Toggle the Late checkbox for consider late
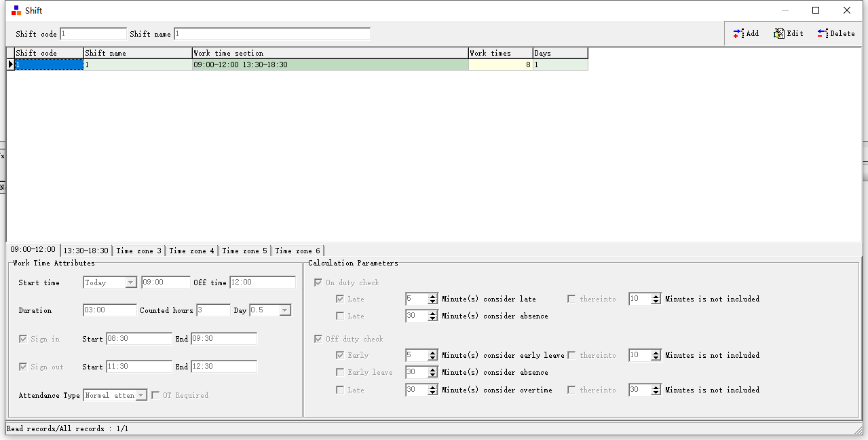Image resolution: width=868 pixels, height=440 pixels. (x=340, y=299)
